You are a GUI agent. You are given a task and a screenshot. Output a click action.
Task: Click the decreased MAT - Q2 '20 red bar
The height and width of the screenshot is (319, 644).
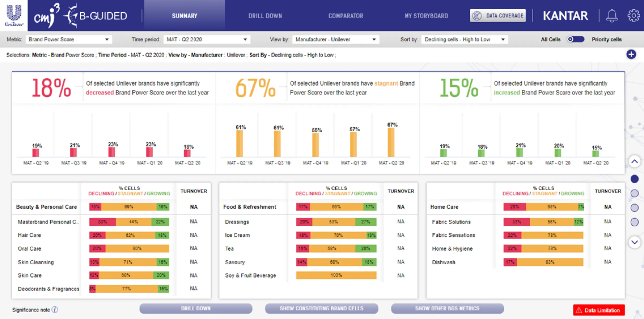[187, 153]
